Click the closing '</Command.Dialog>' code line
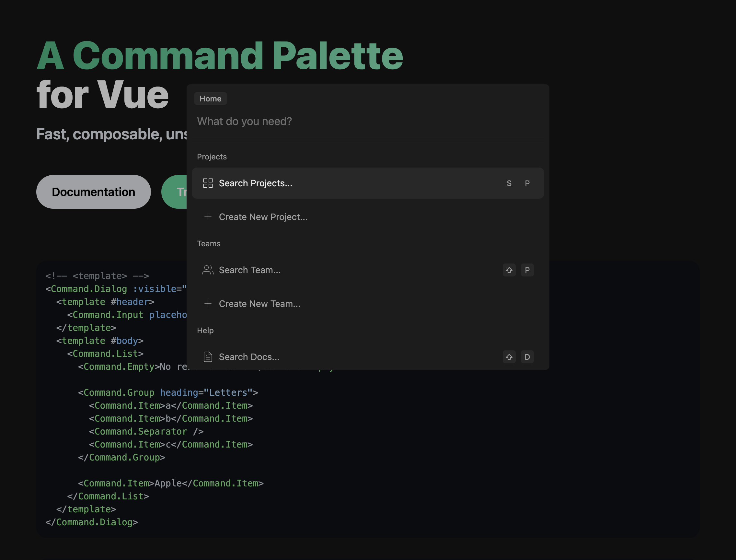The image size is (736, 560). 92,522
